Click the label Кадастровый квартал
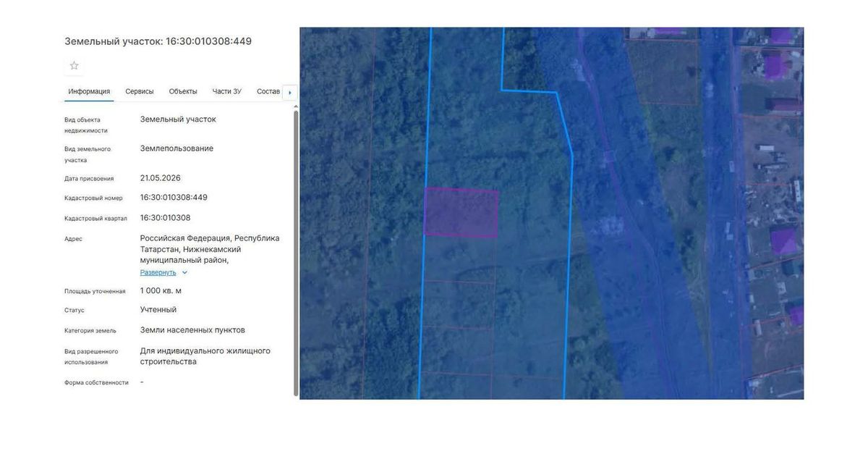Viewport: 868px width, 454px height. tap(95, 218)
